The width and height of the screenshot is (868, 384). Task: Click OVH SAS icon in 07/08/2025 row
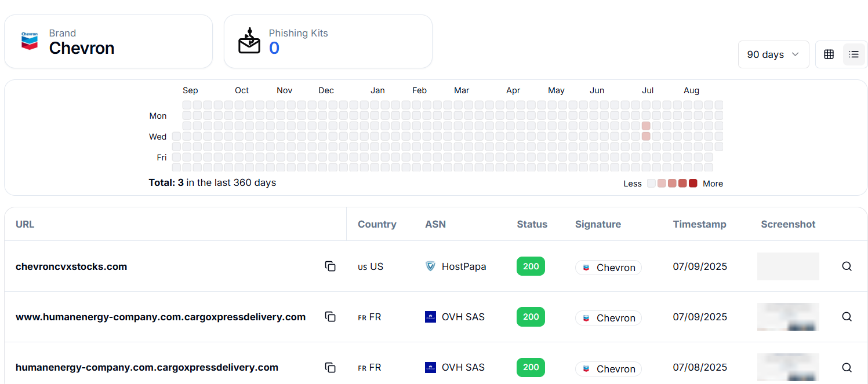430,367
